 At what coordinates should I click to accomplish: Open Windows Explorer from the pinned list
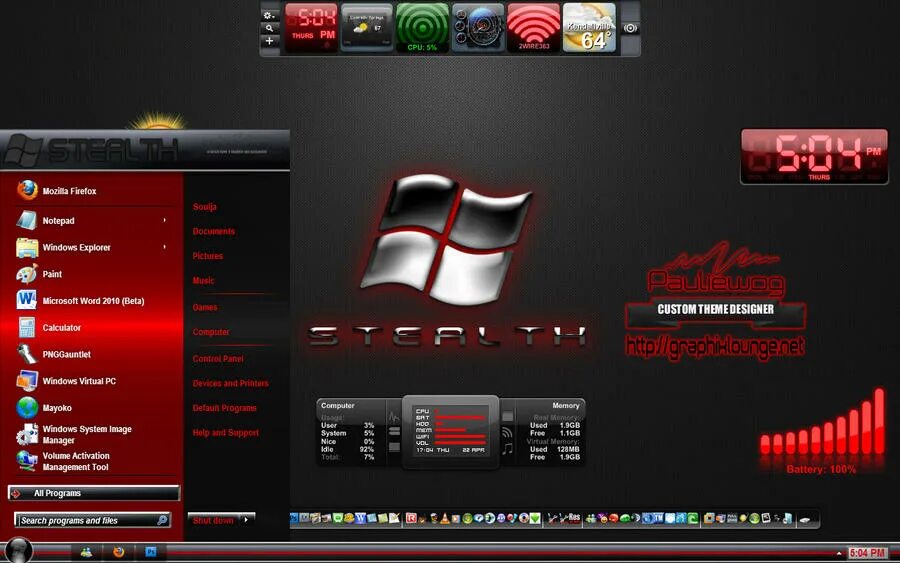pyautogui.click(x=76, y=247)
